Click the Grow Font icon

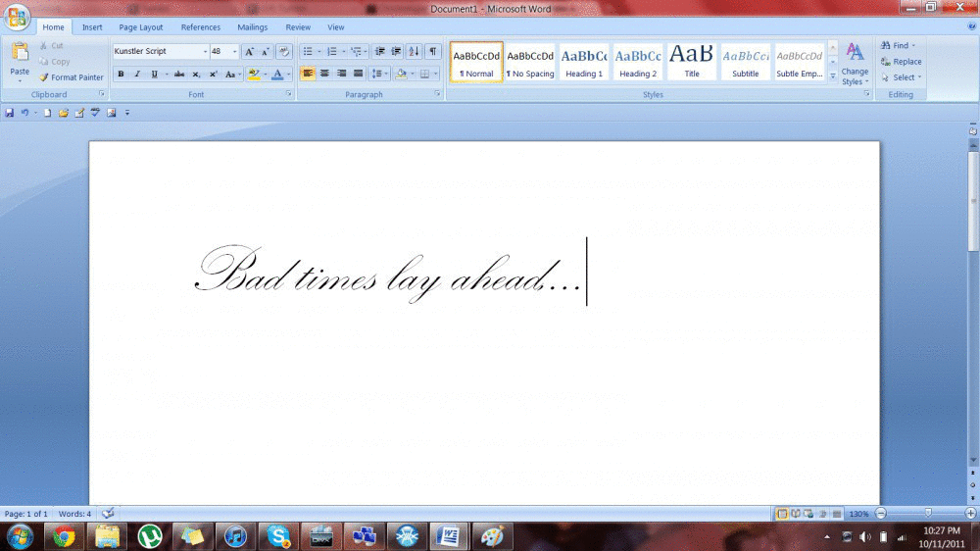[249, 51]
